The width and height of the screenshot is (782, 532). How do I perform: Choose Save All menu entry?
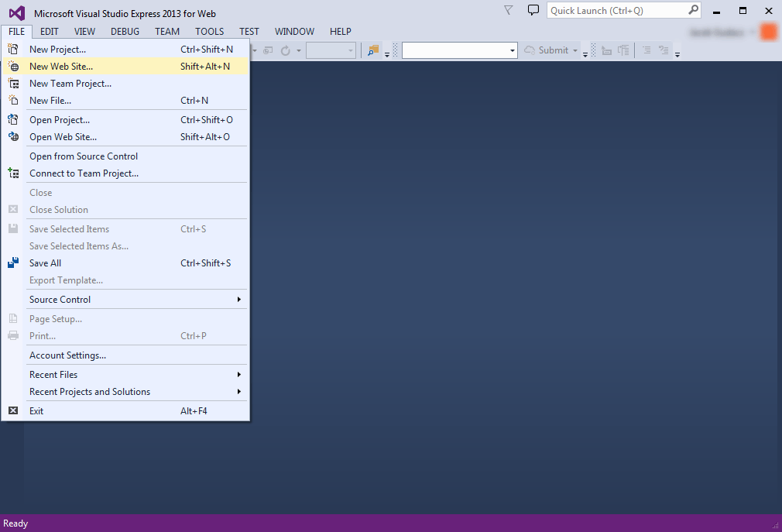pos(125,263)
